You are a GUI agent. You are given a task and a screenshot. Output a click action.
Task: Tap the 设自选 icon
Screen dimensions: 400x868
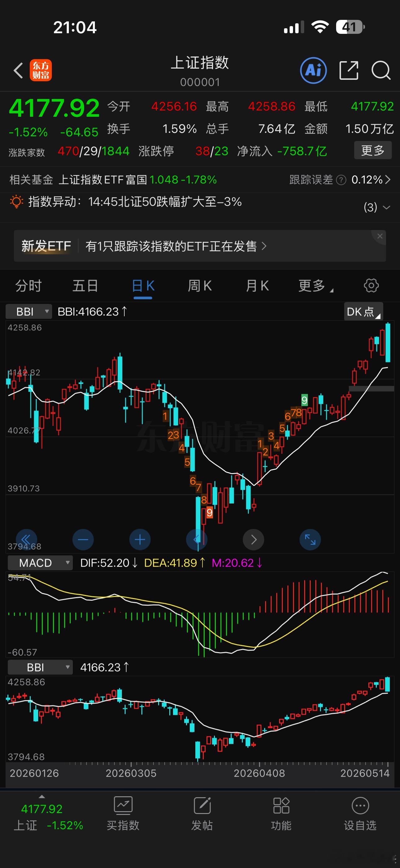click(x=360, y=806)
